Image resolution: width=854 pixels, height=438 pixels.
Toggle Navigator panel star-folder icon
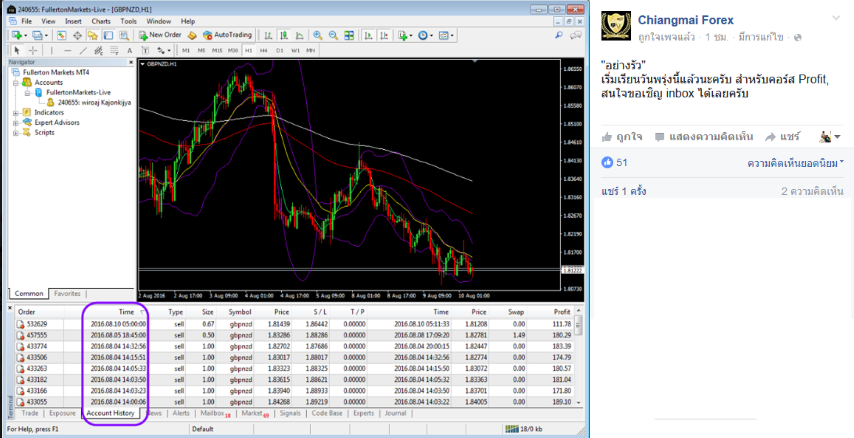coord(93,35)
